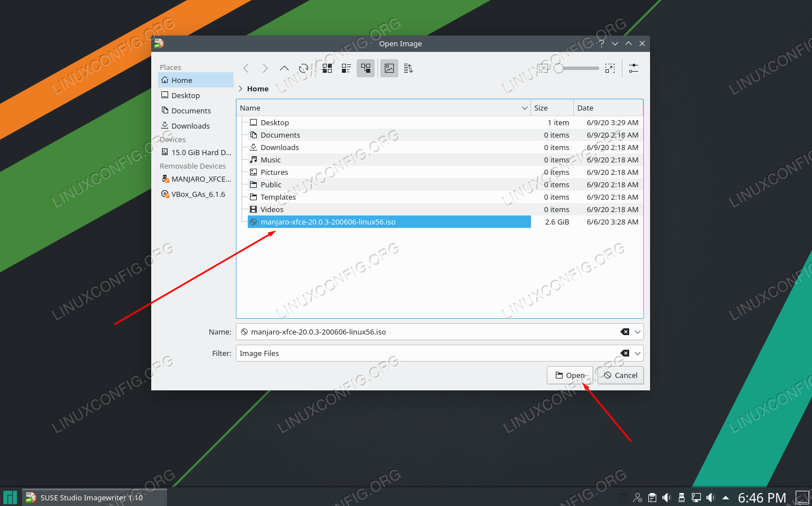Clear the Name field text

[625, 332]
